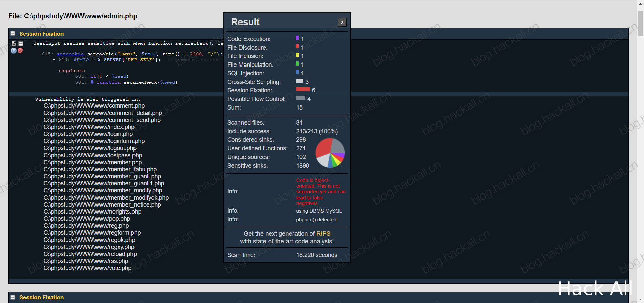Select the comment_detail.php path
Screen dimensions: 644x303
(103, 113)
